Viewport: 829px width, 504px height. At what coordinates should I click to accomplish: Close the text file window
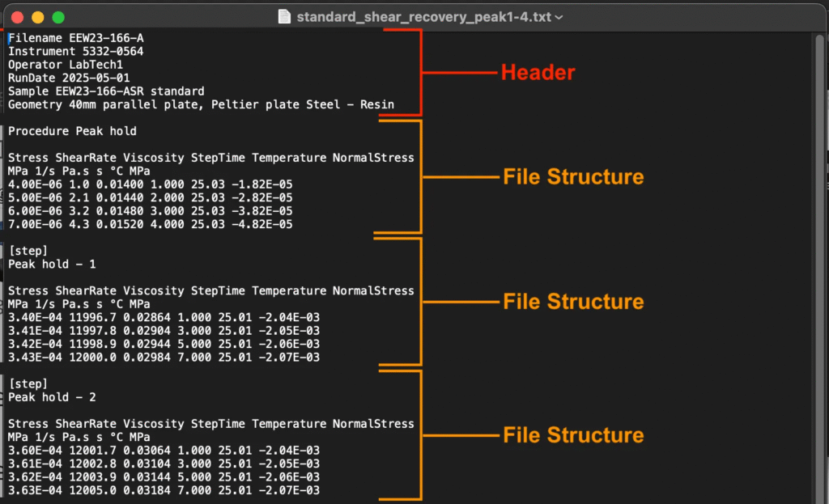pyautogui.click(x=17, y=17)
